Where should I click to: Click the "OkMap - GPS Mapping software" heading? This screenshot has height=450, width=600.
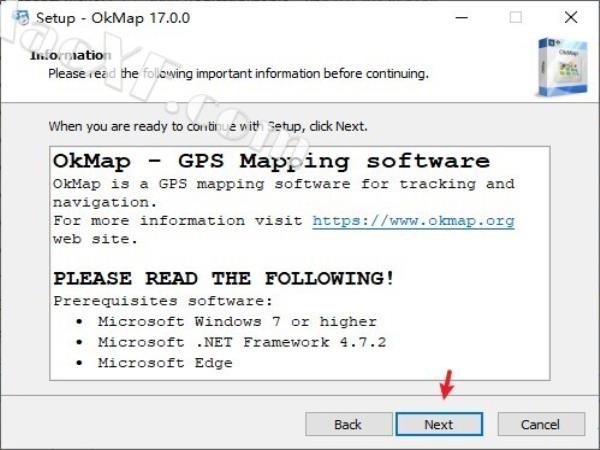click(x=271, y=161)
